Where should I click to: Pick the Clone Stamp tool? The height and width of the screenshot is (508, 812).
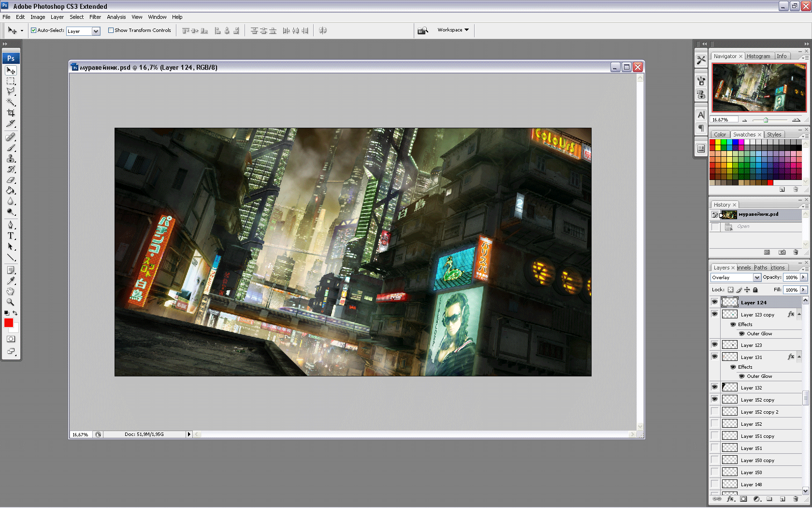[11, 159]
